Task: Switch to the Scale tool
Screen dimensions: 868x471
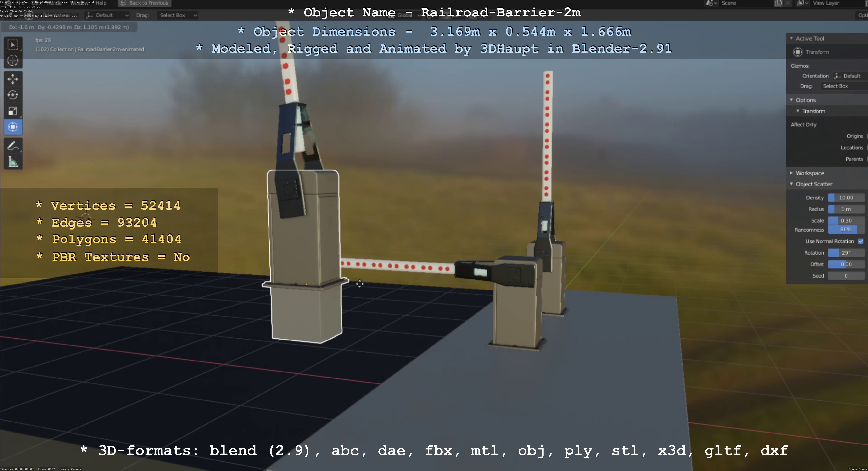Action: click(x=13, y=111)
